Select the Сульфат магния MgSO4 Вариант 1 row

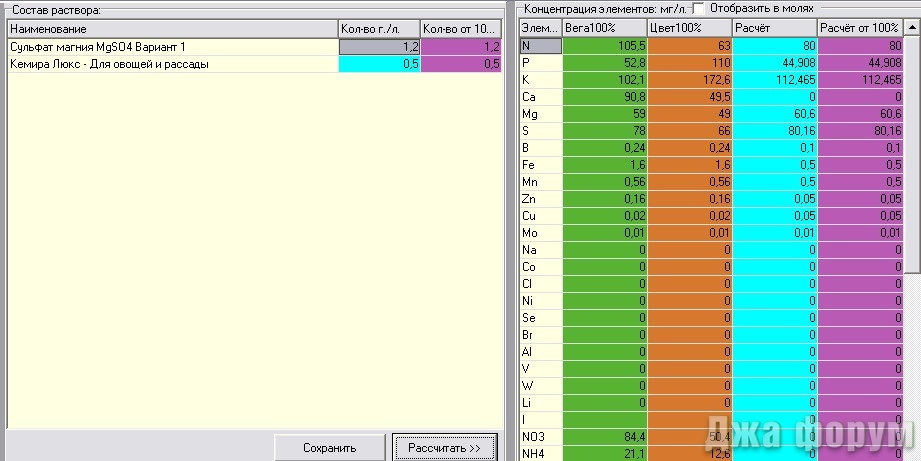coord(170,47)
